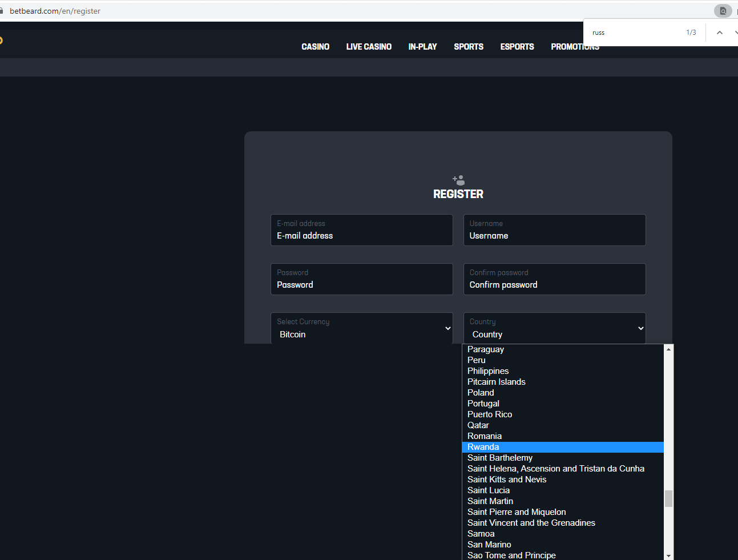Image resolution: width=738 pixels, height=560 pixels.
Task: Click the add-user Register icon
Action: coord(458,180)
